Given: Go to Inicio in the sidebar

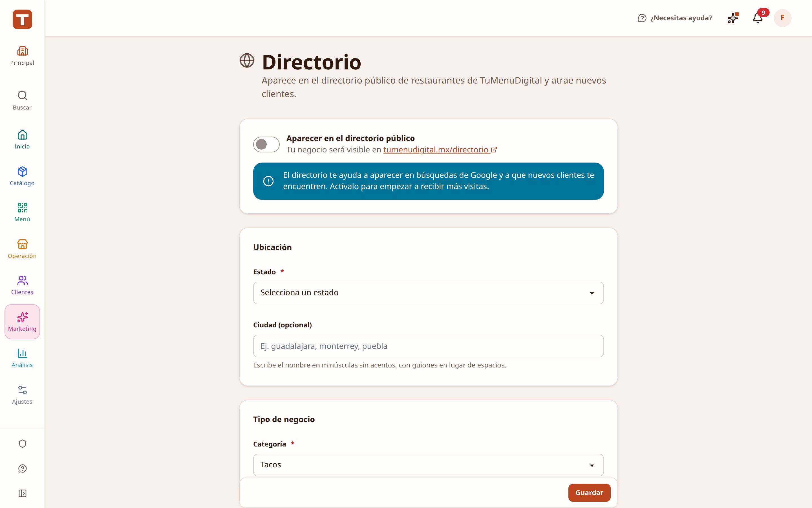Looking at the screenshot, I should tap(22, 139).
